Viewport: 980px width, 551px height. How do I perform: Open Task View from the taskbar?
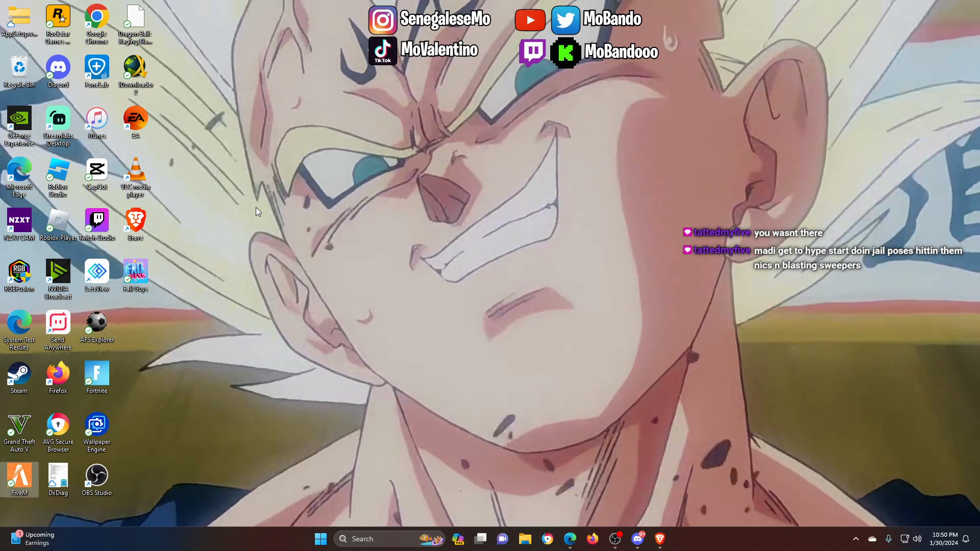click(480, 539)
